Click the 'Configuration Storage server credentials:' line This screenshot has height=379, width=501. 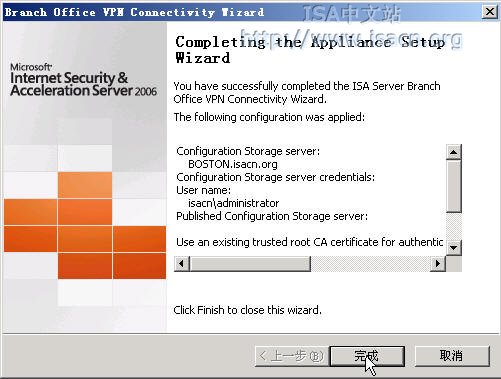(x=275, y=177)
